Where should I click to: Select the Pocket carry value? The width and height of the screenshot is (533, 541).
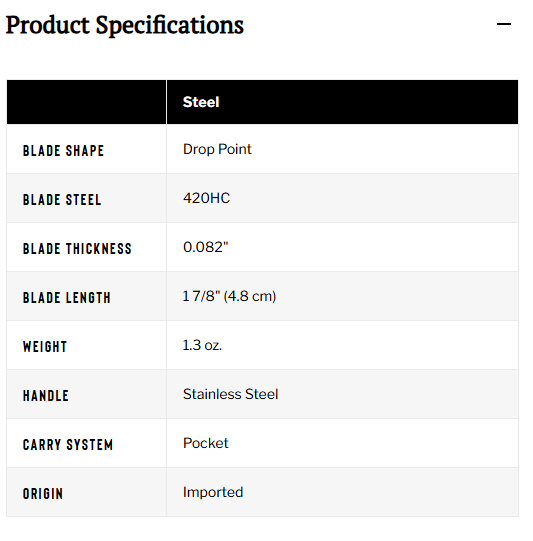206,443
